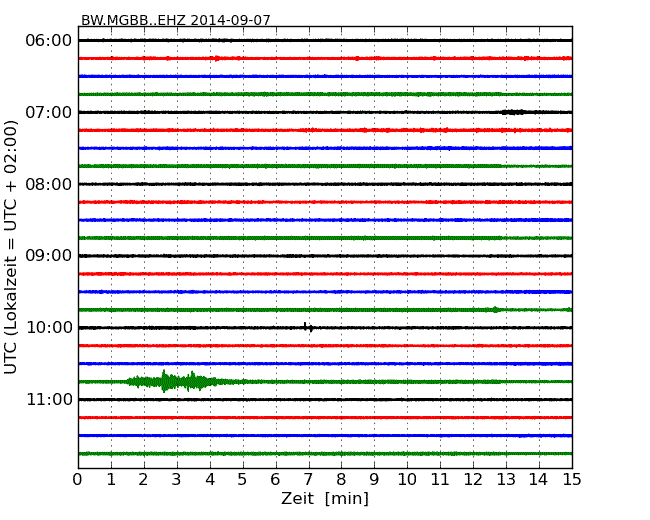650x520 pixels.
Task: Click the plot title BW.MGBB..EHZ 2014-09-07
Action: tap(175, 20)
